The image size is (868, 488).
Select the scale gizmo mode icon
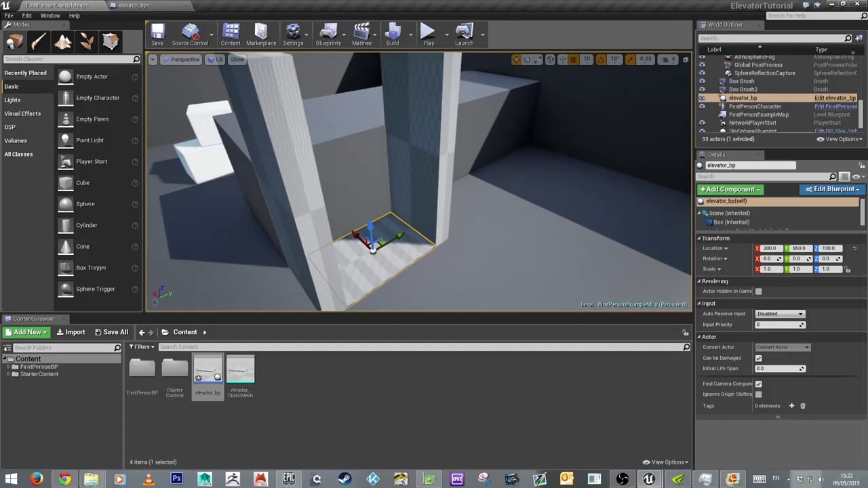538,60
